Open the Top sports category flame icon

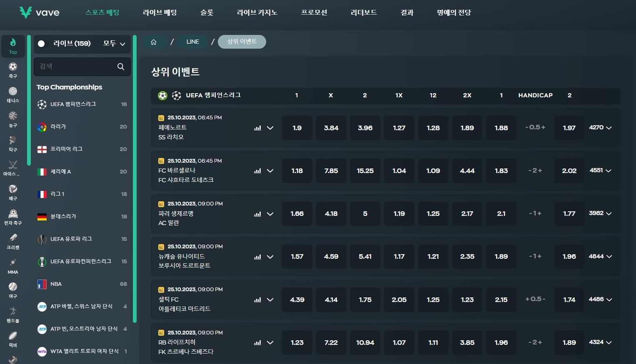coord(13,42)
